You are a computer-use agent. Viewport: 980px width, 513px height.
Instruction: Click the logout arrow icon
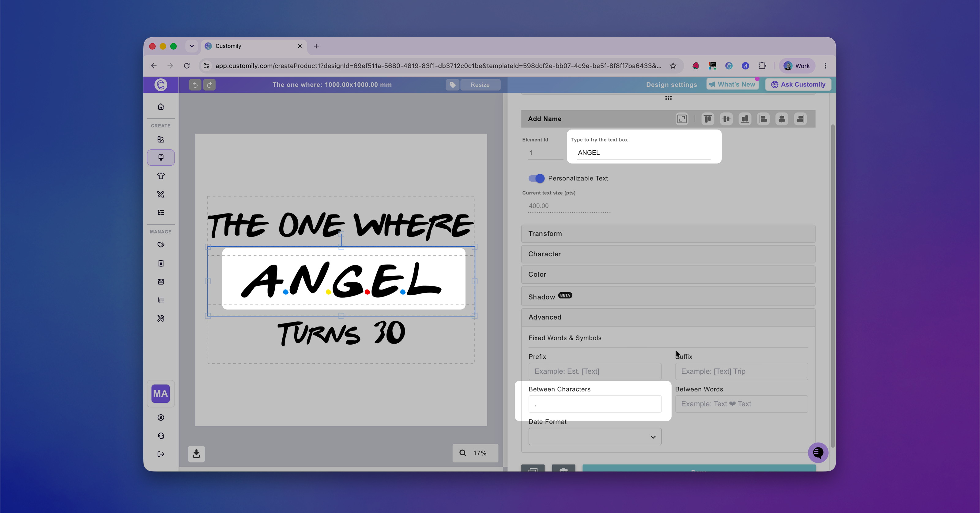(x=161, y=454)
